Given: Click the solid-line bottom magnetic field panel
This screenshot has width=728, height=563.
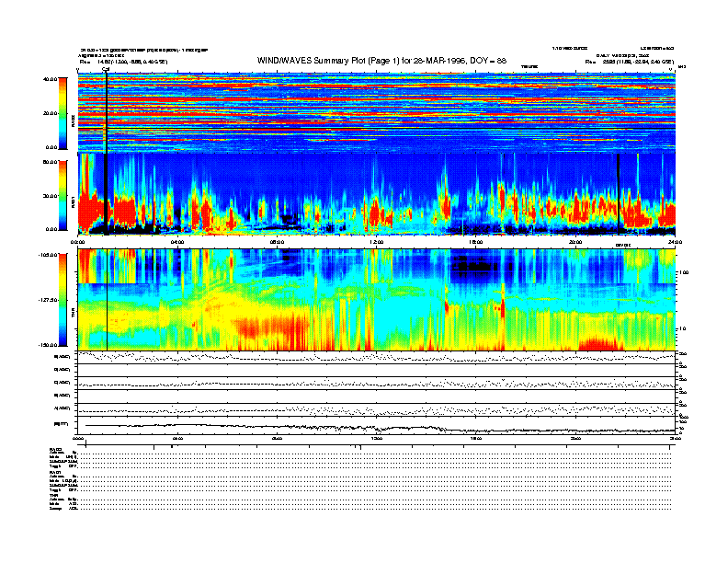Looking at the screenshot, I should pyautogui.click(x=377, y=426).
